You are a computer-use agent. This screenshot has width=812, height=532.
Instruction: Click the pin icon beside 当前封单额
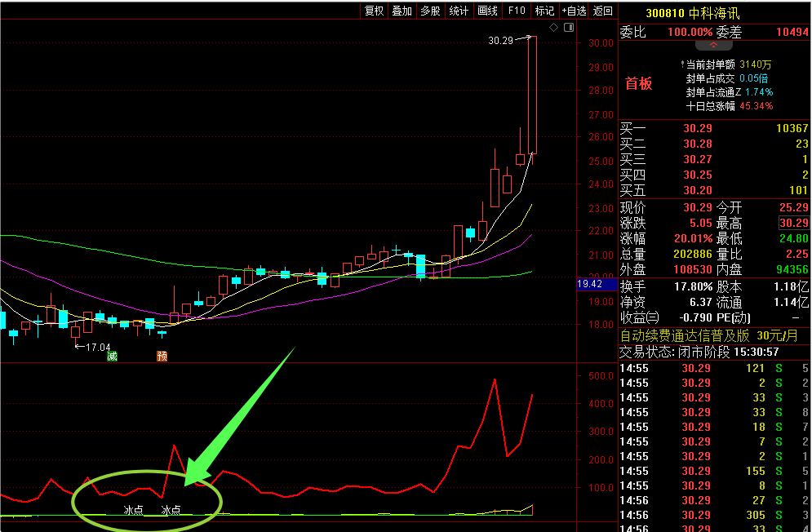682,64
